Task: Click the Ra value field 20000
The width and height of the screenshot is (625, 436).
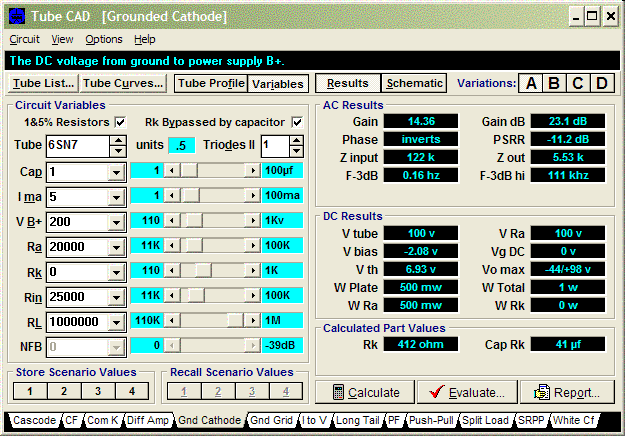Action: click(78, 247)
